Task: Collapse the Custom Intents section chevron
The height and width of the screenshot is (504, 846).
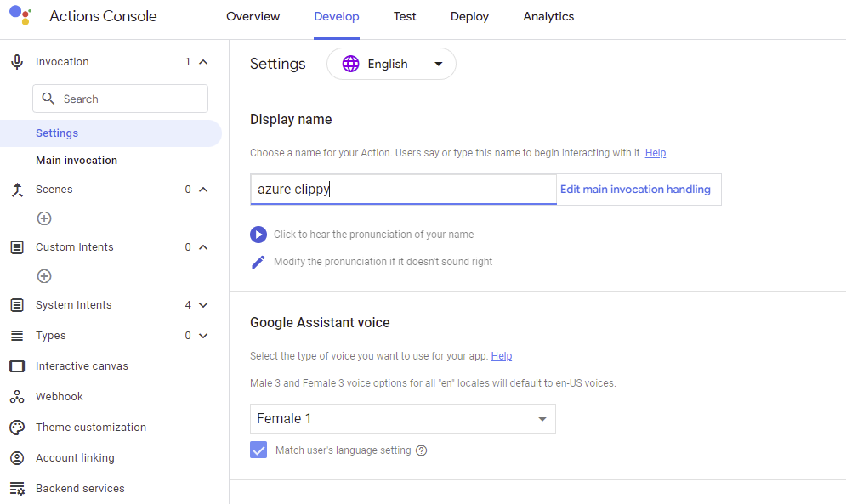Action: tap(203, 247)
